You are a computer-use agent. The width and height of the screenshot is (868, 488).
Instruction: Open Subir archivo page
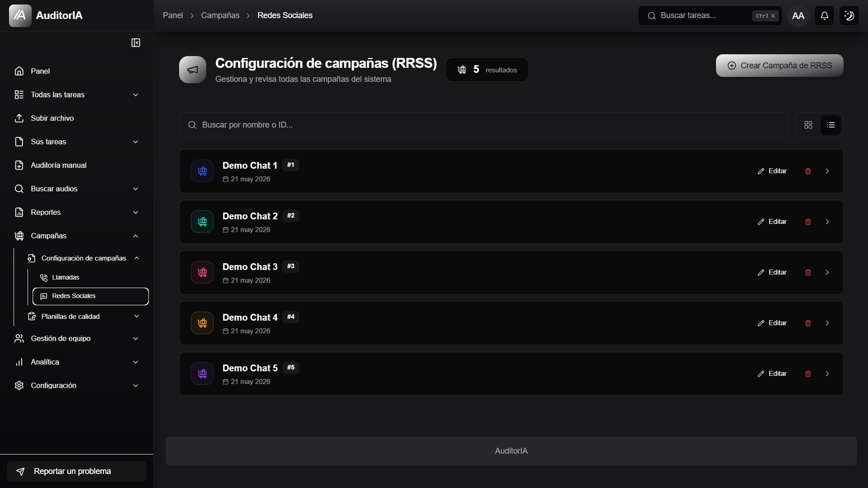(76, 118)
